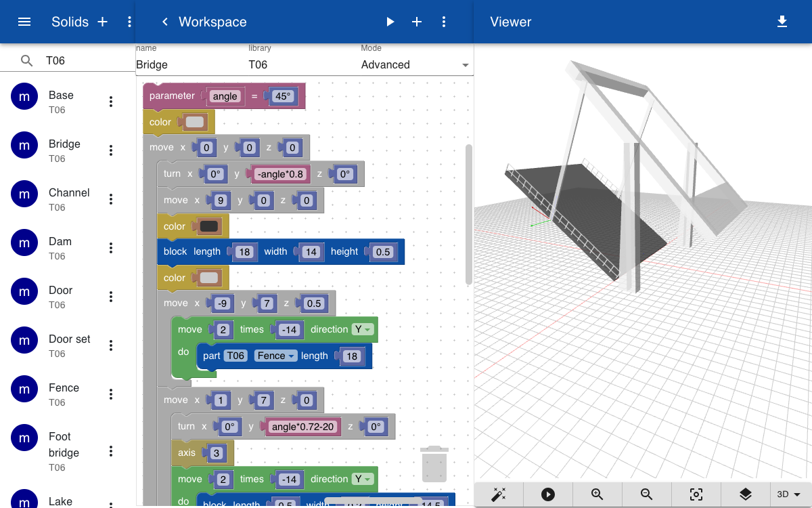Zoom in on the 3D viewer
This screenshot has height=508, width=812.
[x=597, y=494]
